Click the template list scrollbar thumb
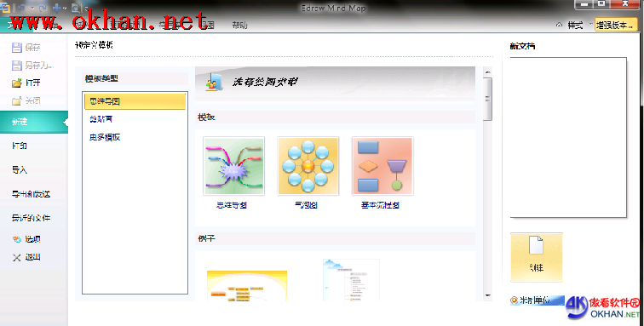The height and width of the screenshot is (326, 644). coord(487,99)
